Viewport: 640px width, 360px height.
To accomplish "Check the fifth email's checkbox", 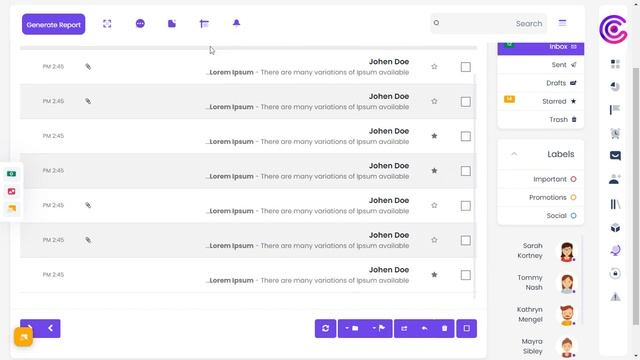I will tap(465, 206).
